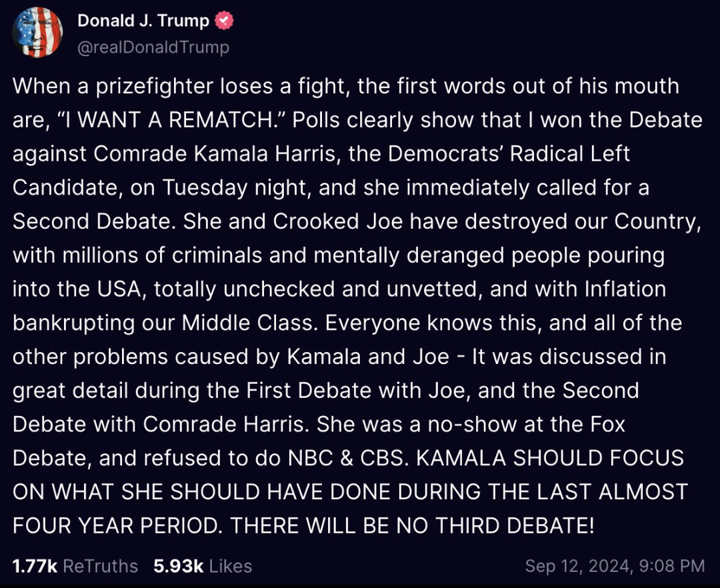Click the phrase "FOUR YEAR PERIOD"
This screenshot has width=720, height=588.
(x=115, y=525)
